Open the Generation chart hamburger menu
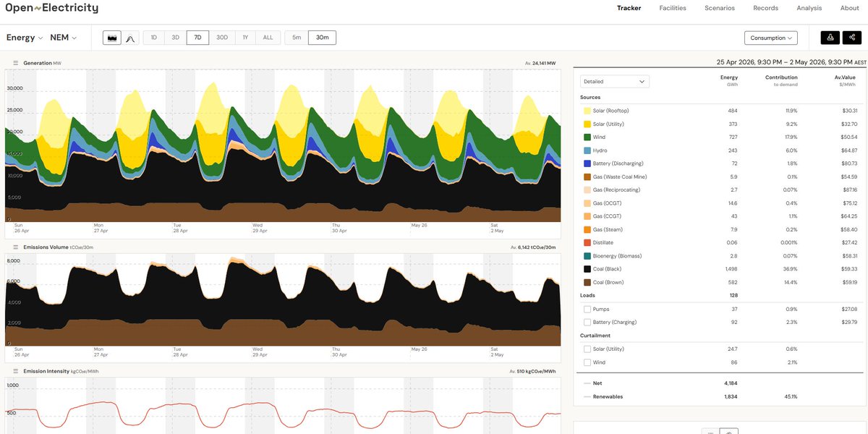Screen dimensions: 868x434 coord(16,63)
